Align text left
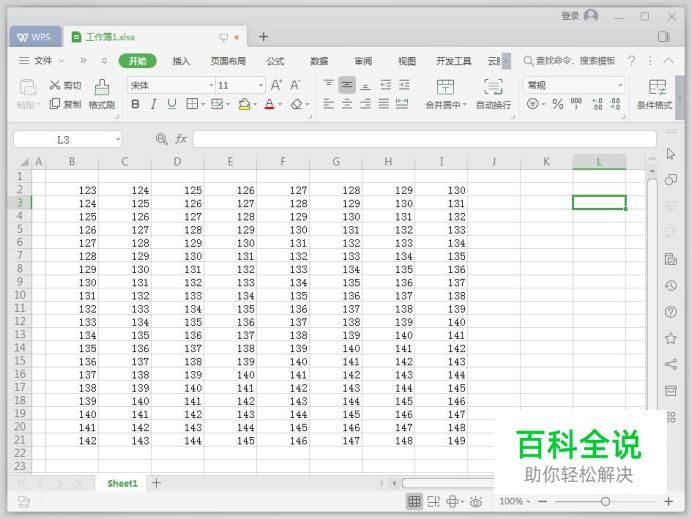Screen dimensions: 692x519 pyautogui.click(x=328, y=104)
